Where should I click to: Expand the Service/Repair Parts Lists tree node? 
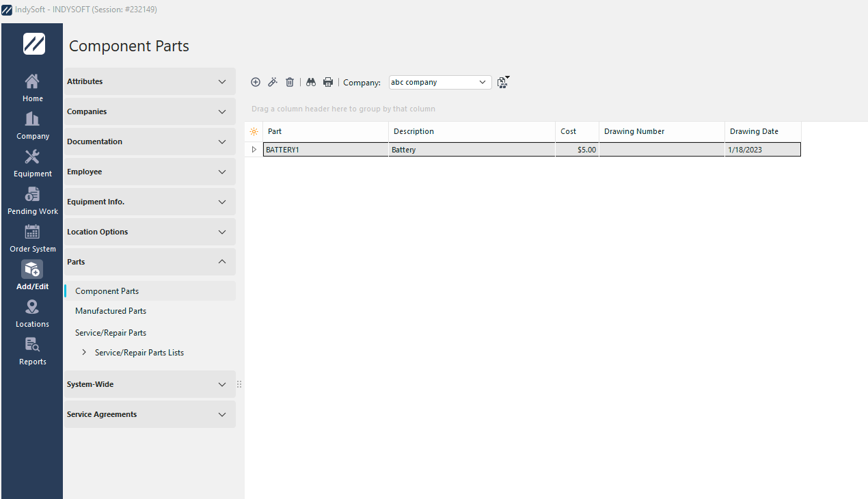click(x=84, y=353)
